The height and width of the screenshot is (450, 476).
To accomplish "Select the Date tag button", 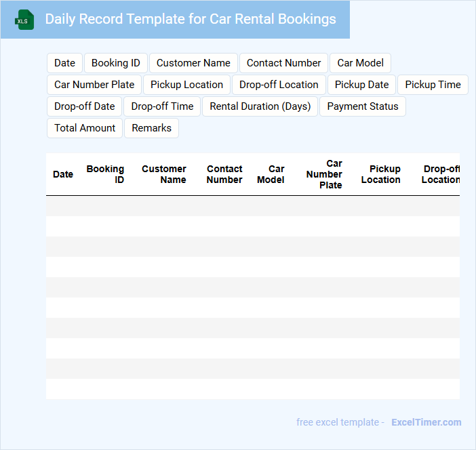I will (x=64, y=63).
